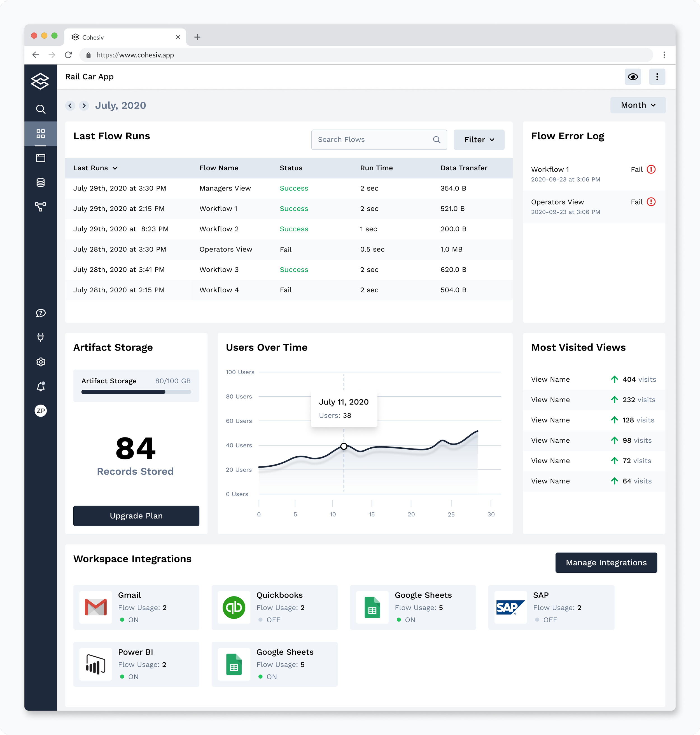Open the search icon in sidebar
The image size is (700, 735).
click(x=41, y=109)
